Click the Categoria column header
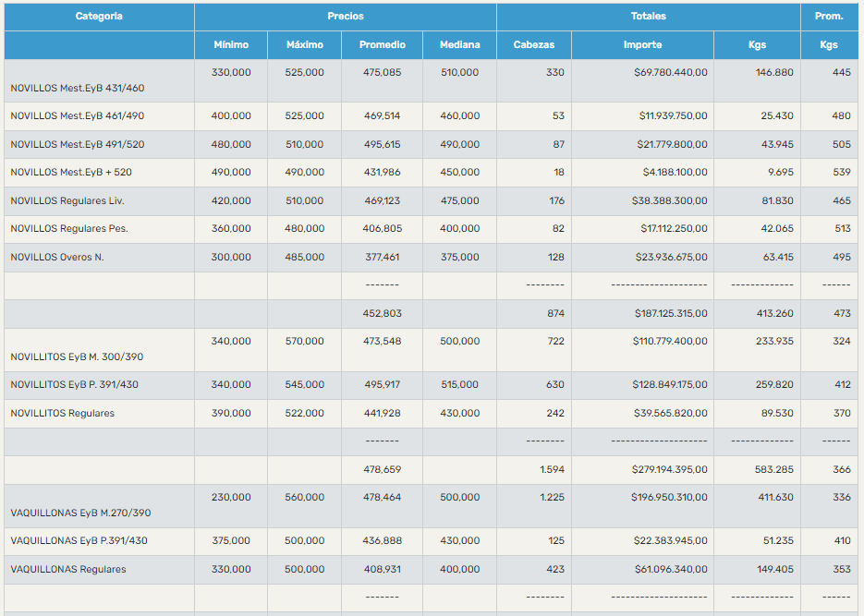 click(x=99, y=17)
